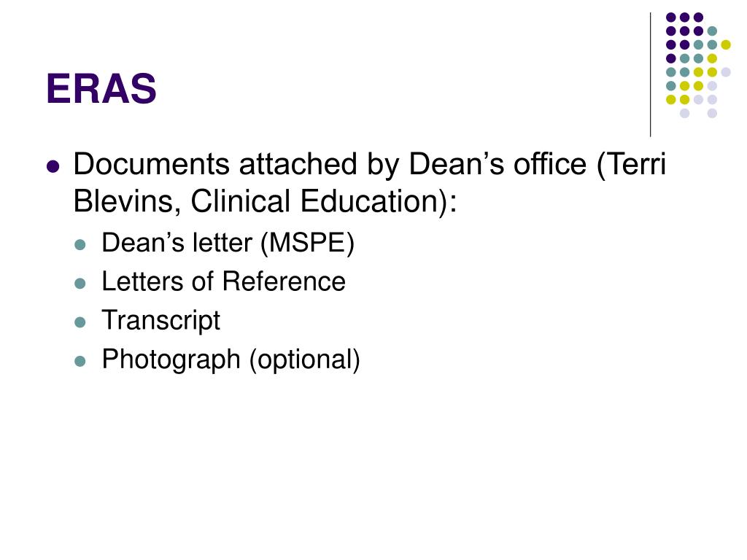
Task: Click the "Photograph (optional)" line
Action: click(231, 359)
